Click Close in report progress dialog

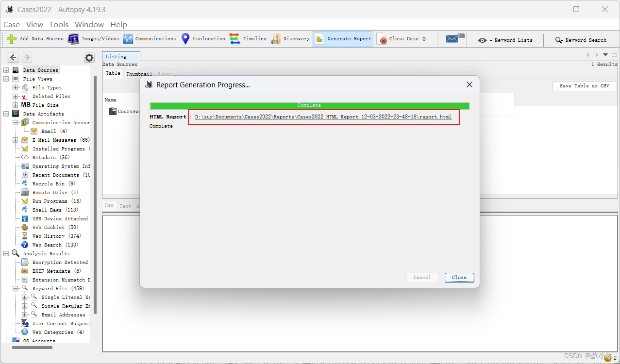(x=459, y=278)
